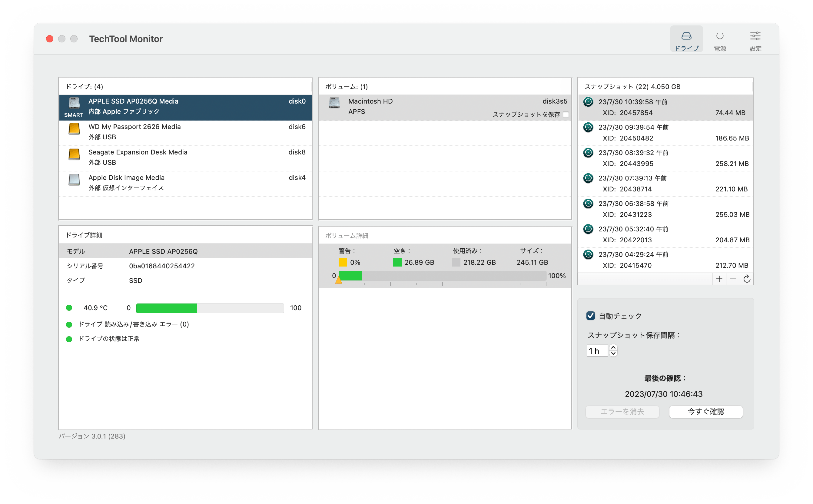Click the minus icon to remove snapshot

click(733, 279)
